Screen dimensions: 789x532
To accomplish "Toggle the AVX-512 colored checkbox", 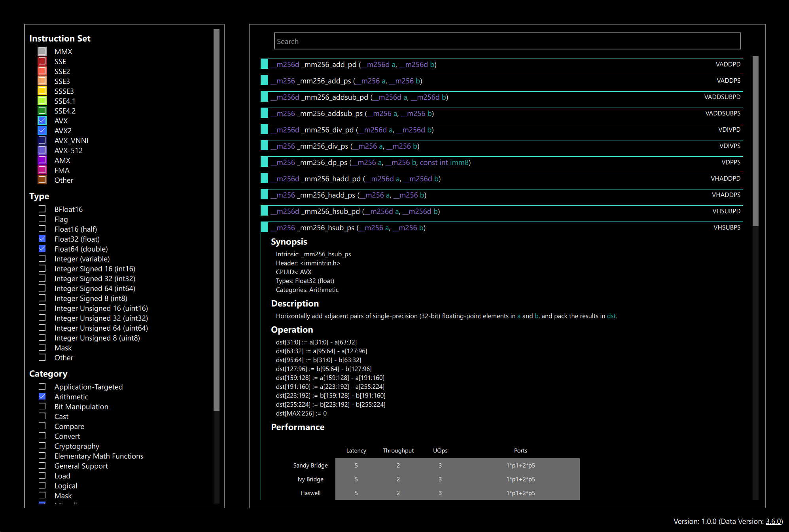I will pyautogui.click(x=42, y=150).
